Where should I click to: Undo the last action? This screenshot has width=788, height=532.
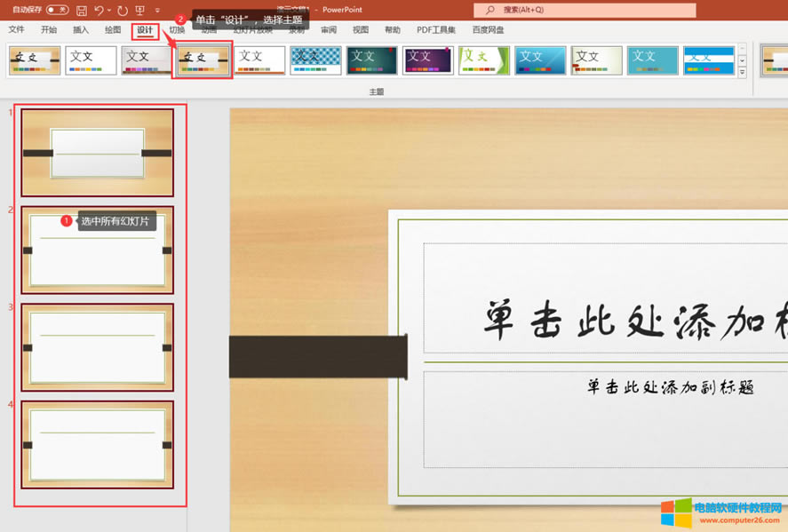pos(99,11)
